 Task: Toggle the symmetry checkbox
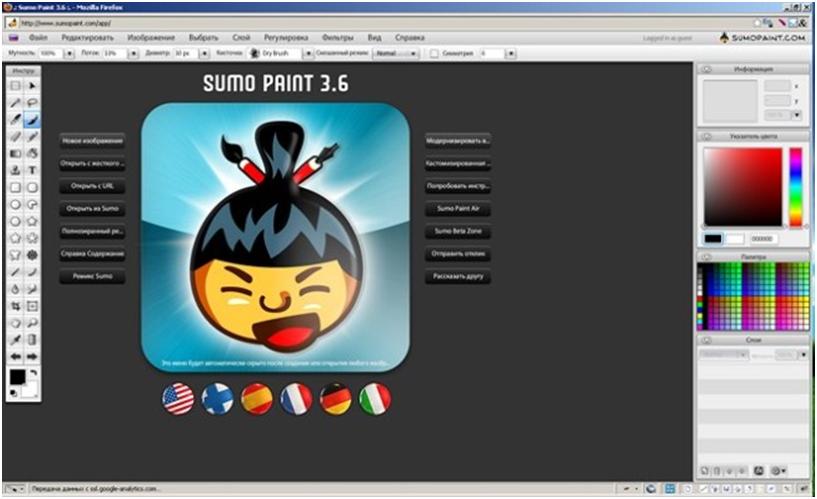click(434, 53)
